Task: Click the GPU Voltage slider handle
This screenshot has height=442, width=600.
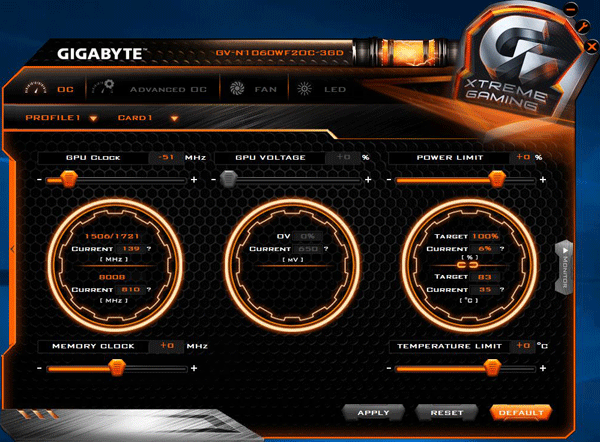Action: (229, 179)
